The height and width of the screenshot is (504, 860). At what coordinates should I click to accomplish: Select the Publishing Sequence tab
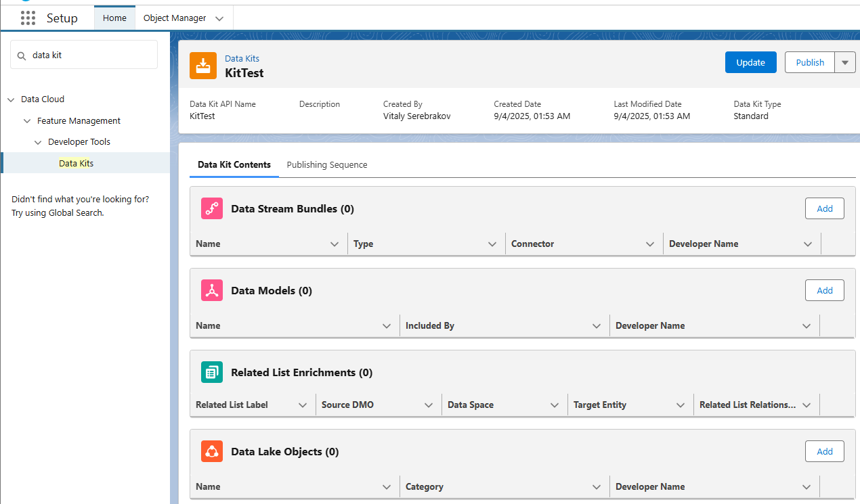click(327, 164)
